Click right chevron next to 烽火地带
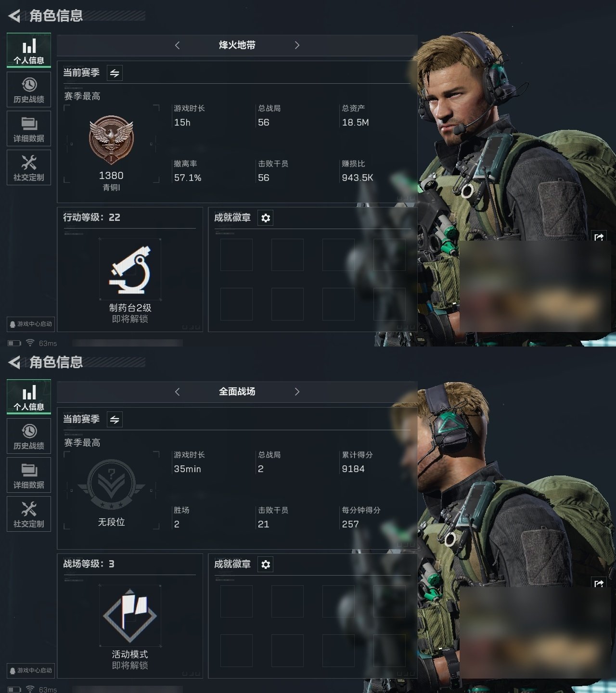The image size is (616, 693). point(297,45)
